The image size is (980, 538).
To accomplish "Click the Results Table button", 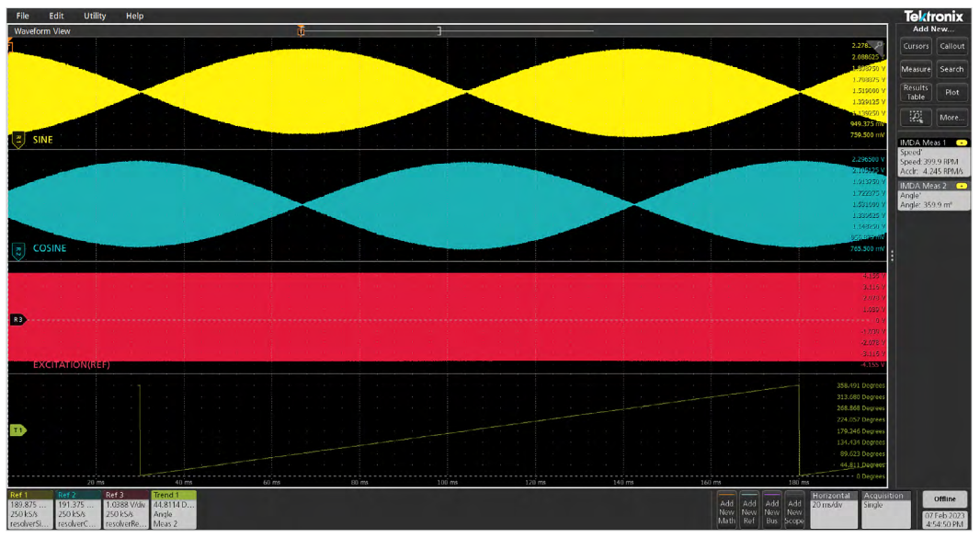I will [916, 92].
